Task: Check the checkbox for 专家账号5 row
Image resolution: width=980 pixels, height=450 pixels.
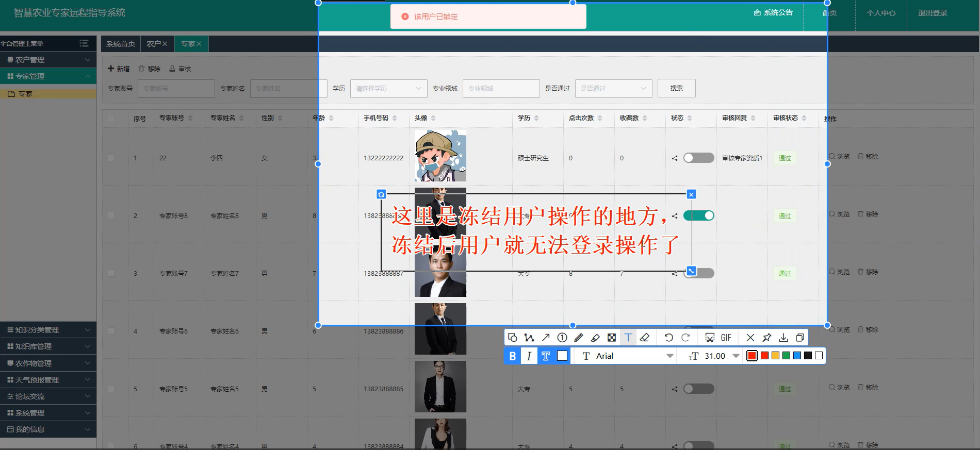Action: point(111,389)
